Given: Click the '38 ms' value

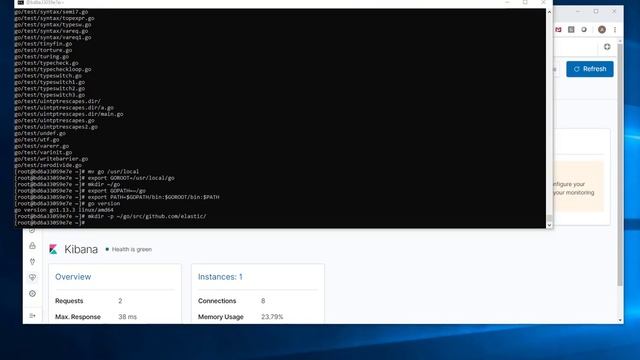Looking at the screenshot, I should tap(127, 317).
